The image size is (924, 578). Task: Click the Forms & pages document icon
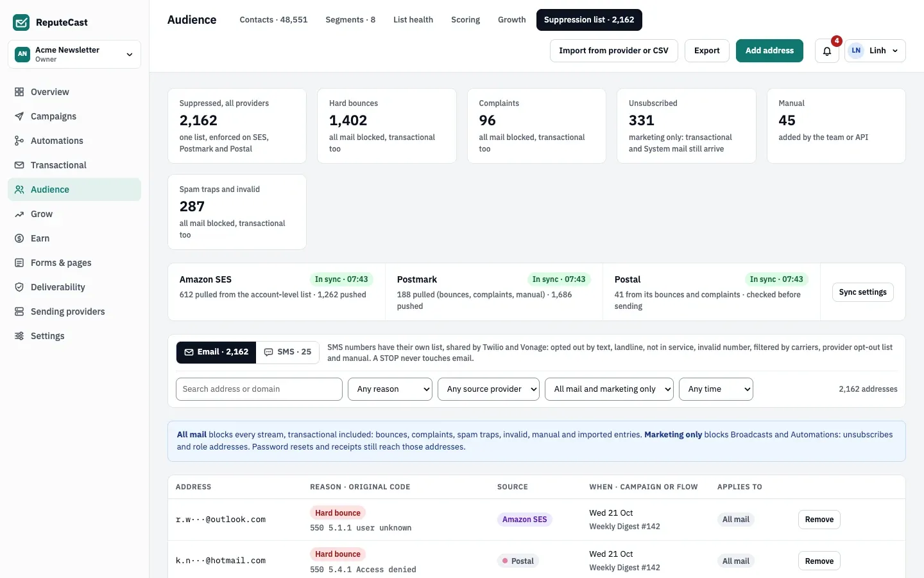(19, 263)
